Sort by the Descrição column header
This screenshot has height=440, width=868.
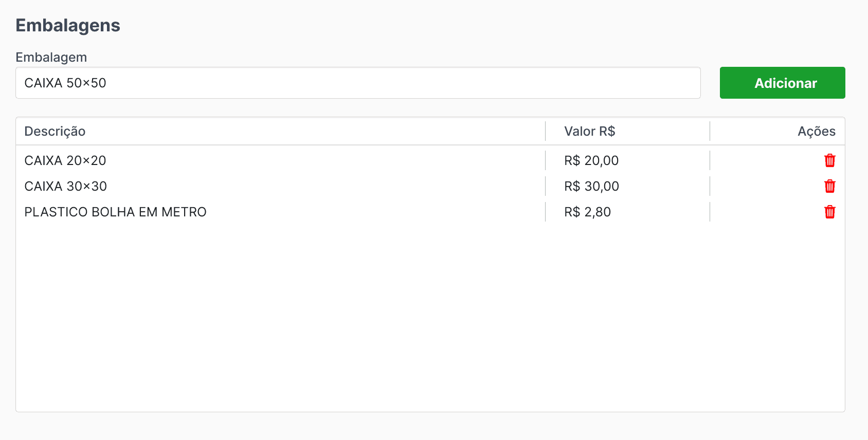(x=55, y=131)
